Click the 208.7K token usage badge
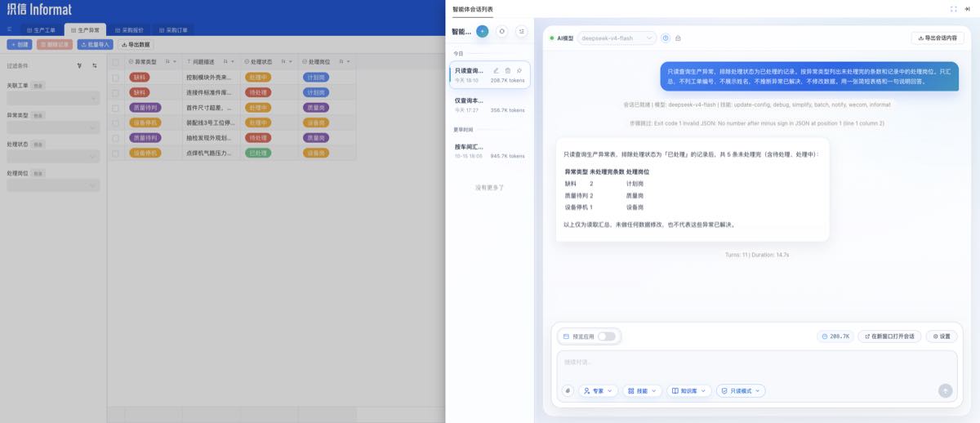Image resolution: width=980 pixels, height=423 pixels. point(835,336)
